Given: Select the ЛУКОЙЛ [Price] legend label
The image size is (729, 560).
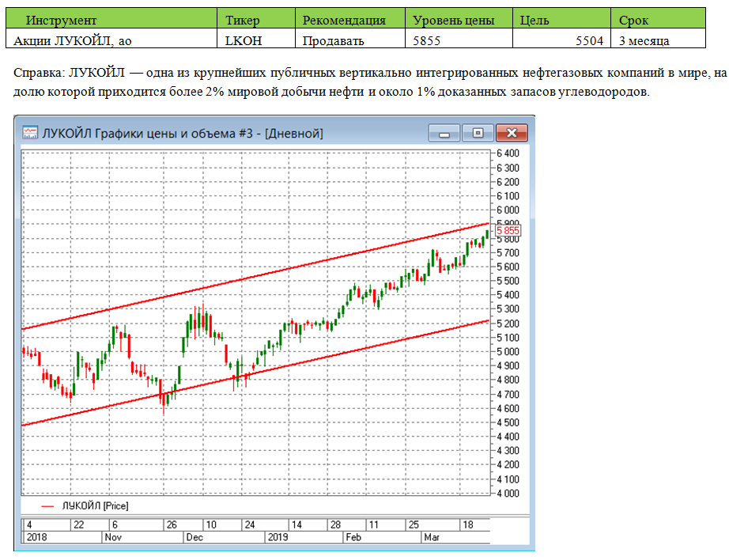Looking at the screenshot, I should coord(95,505).
